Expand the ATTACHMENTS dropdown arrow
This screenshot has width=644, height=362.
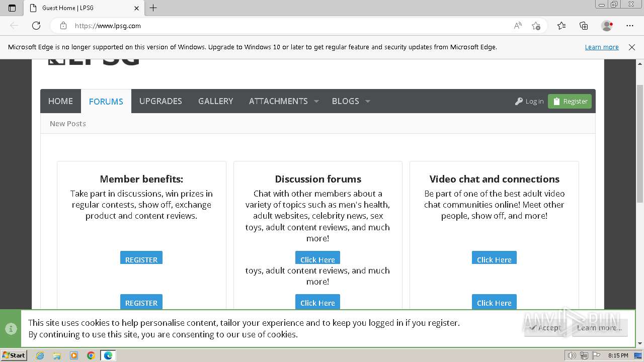coord(316,101)
